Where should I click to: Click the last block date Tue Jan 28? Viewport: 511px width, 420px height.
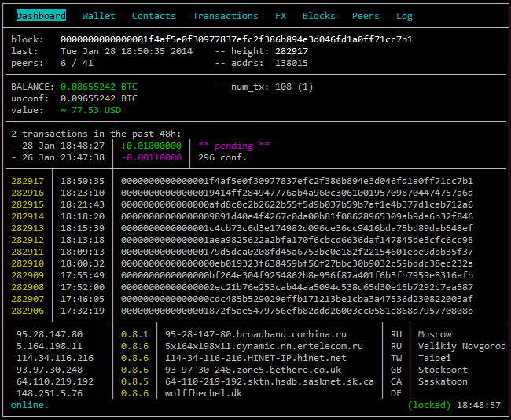click(127, 51)
